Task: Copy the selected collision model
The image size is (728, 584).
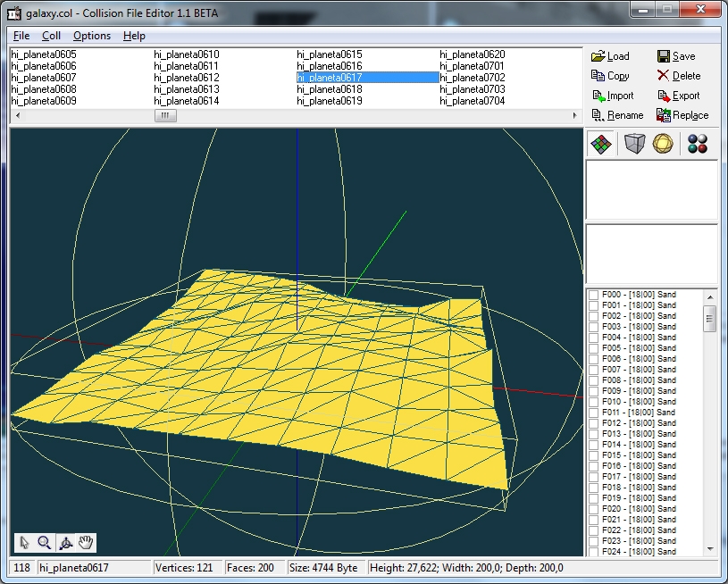Action: [610, 76]
